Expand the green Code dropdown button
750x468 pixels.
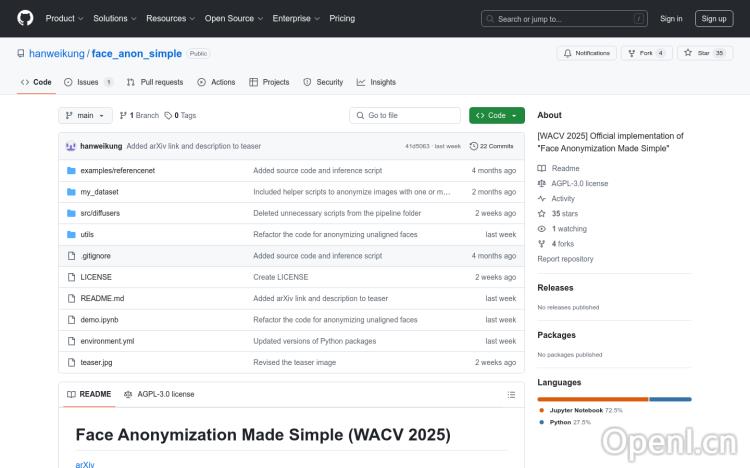pyautogui.click(x=496, y=115)
